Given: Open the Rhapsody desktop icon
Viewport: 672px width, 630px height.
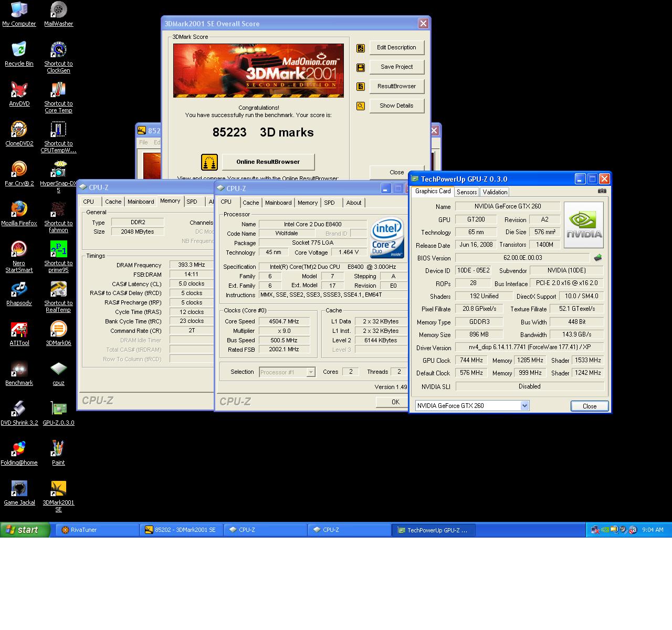Looking at the screenshot, I should point(19,293).
